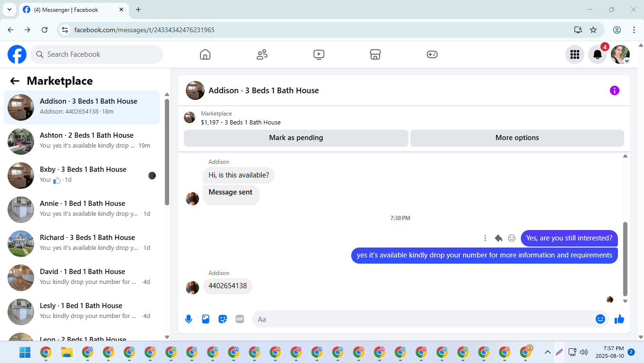The image size is (644, 363).
Task: View site information icon in address bar
Action: (65, 30)
